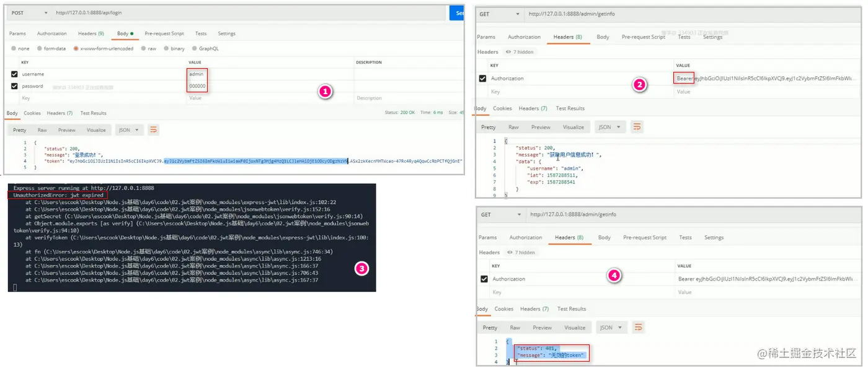The width and height of the screenshot is (868, 371).
Task: Select Pretty view in status-200 getinfo response
Action: (x=489, y=127)
